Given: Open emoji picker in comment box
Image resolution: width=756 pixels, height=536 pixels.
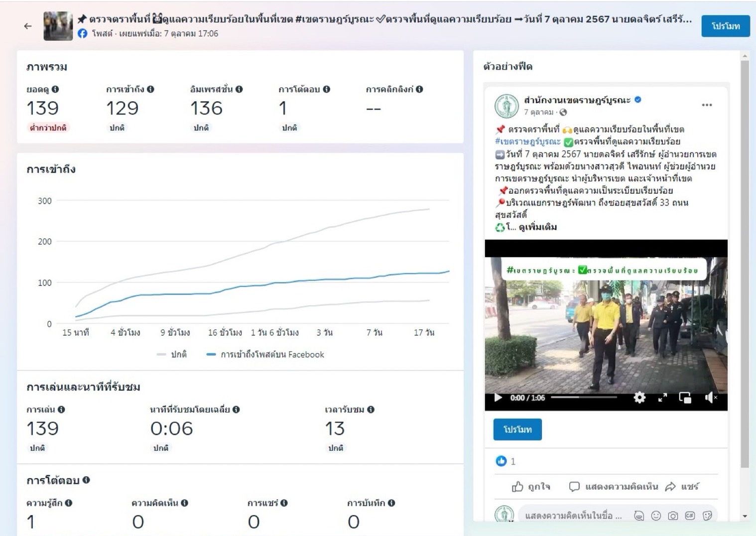Looking at the screenshot, I should coord(656,516).
